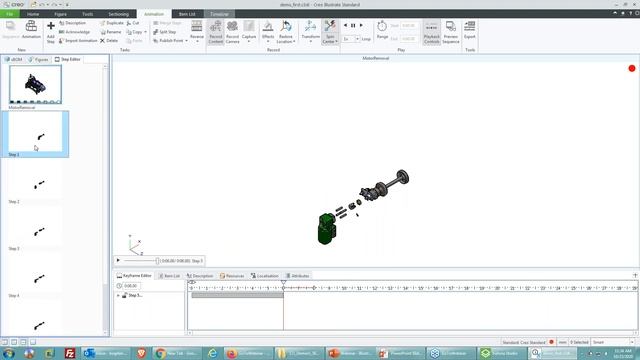Click the Windows Start button
The width and height of the screenshot is (640, 360).
(9, 353)
